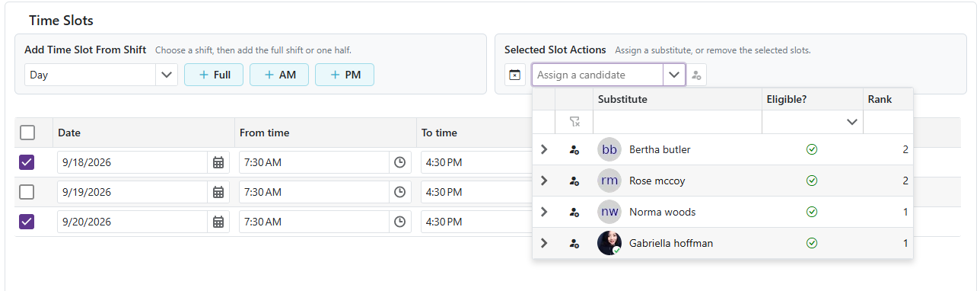The width and height of the screenshot is (980, 291).
Task: Expand the Gabriella hoffman row chevron
Action: tap(544, 244)
